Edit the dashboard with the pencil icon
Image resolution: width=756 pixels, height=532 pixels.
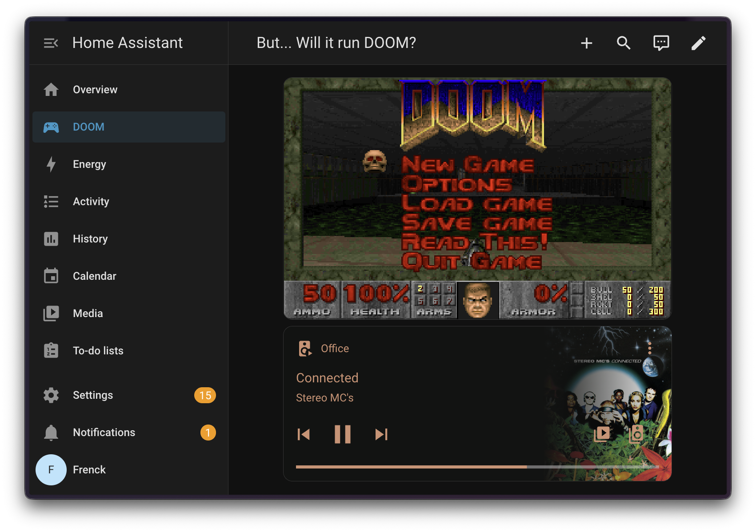click(698, 43)
